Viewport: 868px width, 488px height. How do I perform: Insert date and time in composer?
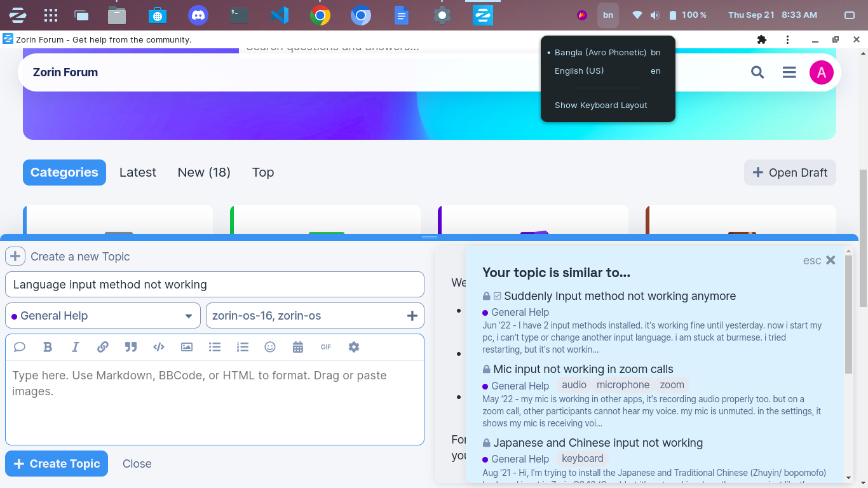[x=298, y=347]
